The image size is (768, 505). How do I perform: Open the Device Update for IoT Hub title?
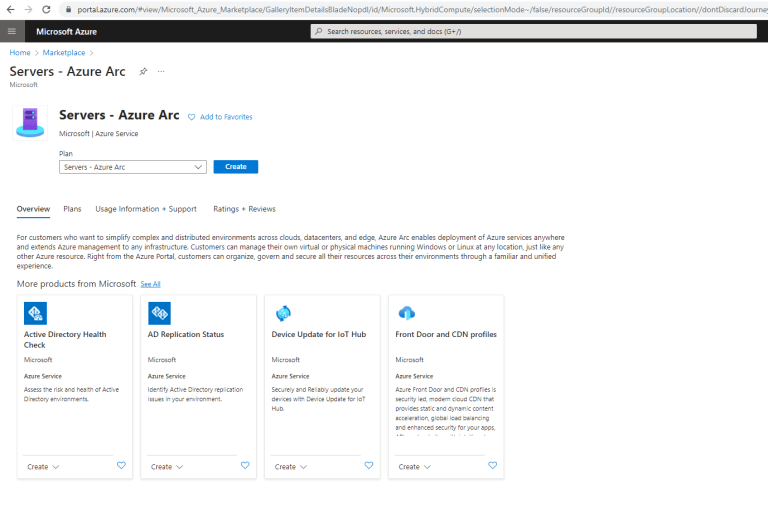(319, 335)
